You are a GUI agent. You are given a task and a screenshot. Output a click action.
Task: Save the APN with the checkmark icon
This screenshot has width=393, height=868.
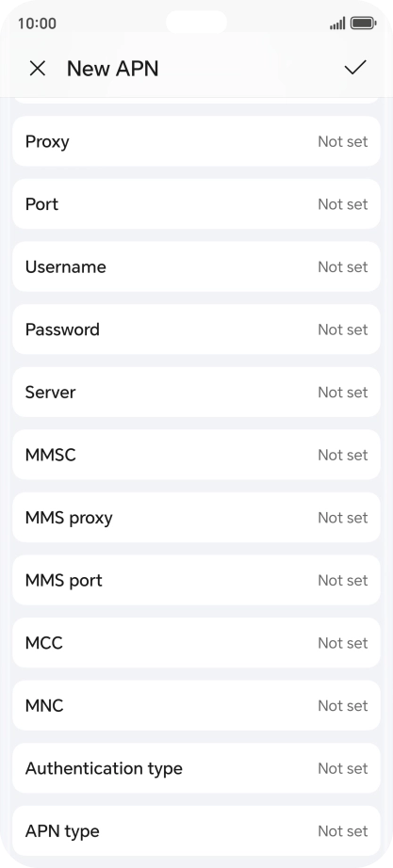tap(355, 68)
